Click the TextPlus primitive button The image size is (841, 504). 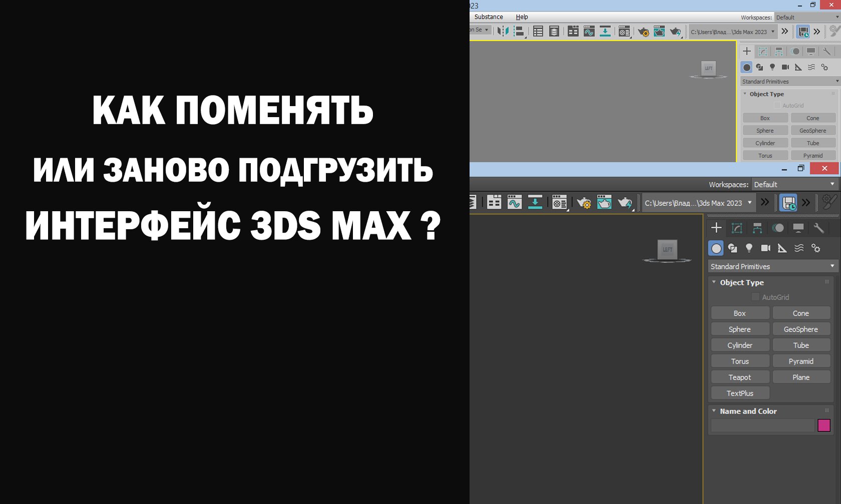coord(740,393)
